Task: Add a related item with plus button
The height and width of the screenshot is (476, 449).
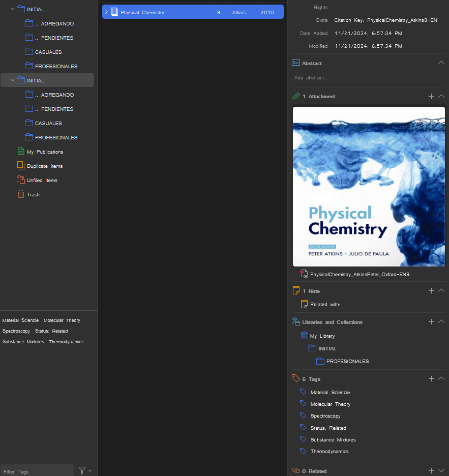Action: pos(431,470)
